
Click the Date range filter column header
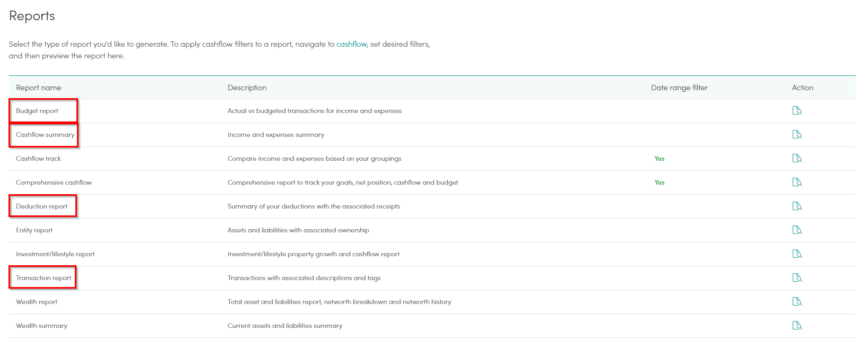679,88
